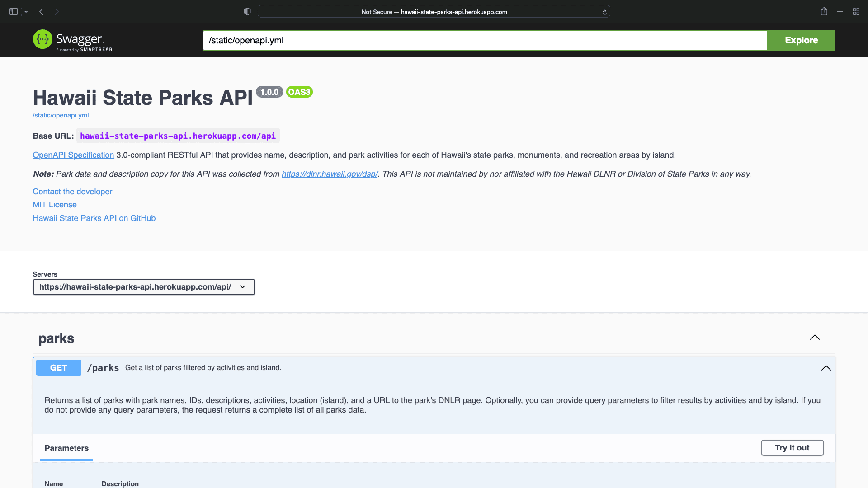Open the Servers dropdown
The width and height of the screenshot is (868, 488).
pos(144,287)
